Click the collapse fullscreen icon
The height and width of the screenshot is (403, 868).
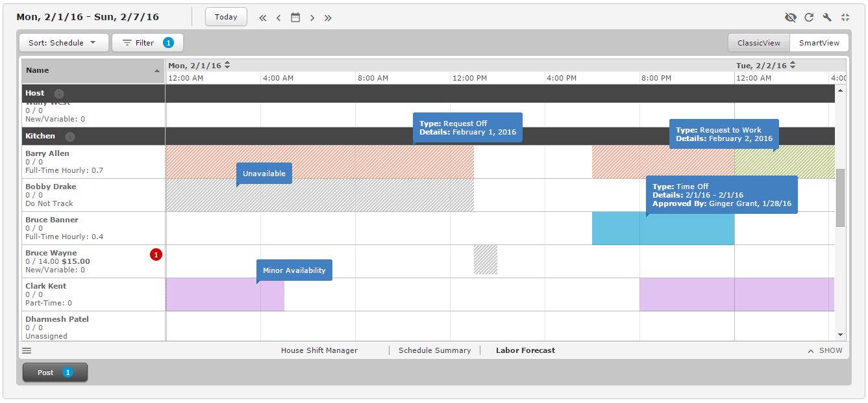tap(845, 18)
